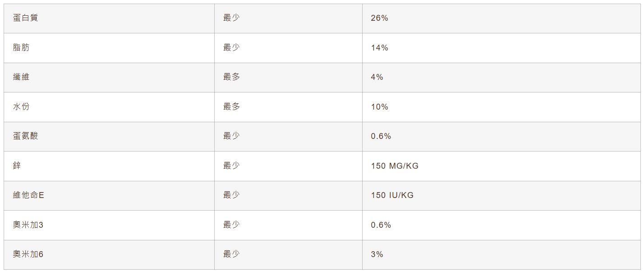Select the 14% value cell
The height and width of the screenshot is (276, 644).
[x=379, y=48]
